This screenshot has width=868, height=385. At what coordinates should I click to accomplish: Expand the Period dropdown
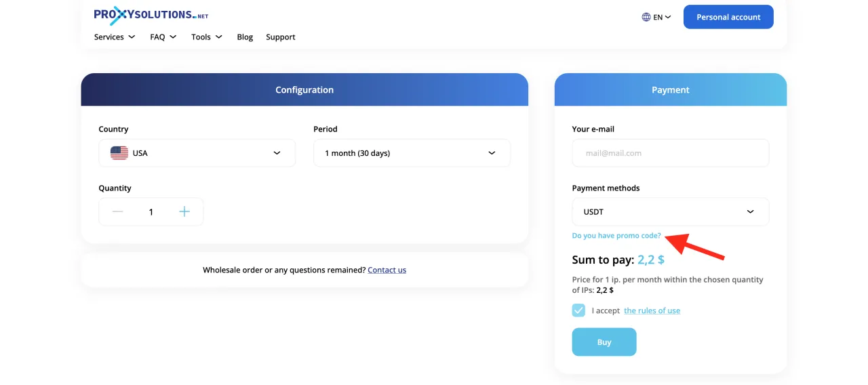pyautogui.click(x=412, y=153)
